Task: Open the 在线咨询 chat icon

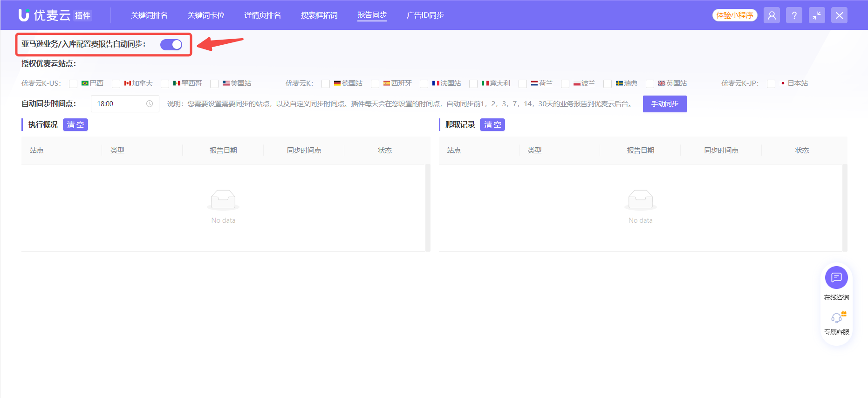Action: tap(836, 278)
